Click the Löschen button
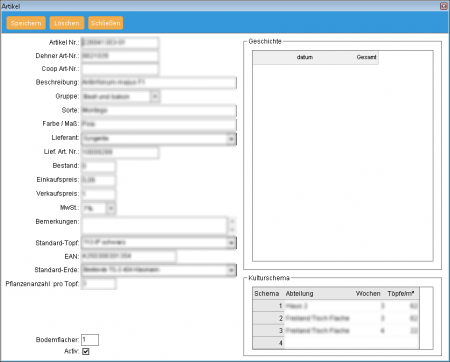 point(67,23)
